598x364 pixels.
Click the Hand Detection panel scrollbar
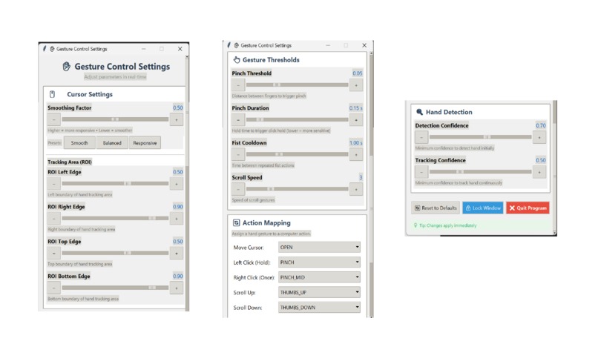coord(554,168)
